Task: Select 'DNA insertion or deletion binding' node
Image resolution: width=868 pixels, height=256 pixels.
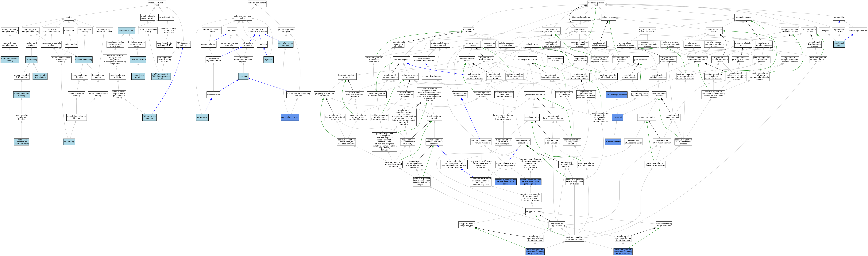Action: (x=22, y=117)
